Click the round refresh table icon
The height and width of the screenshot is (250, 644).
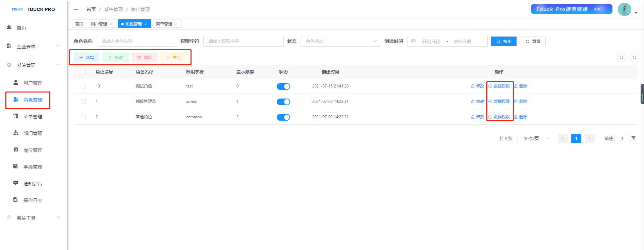point(634,58)
